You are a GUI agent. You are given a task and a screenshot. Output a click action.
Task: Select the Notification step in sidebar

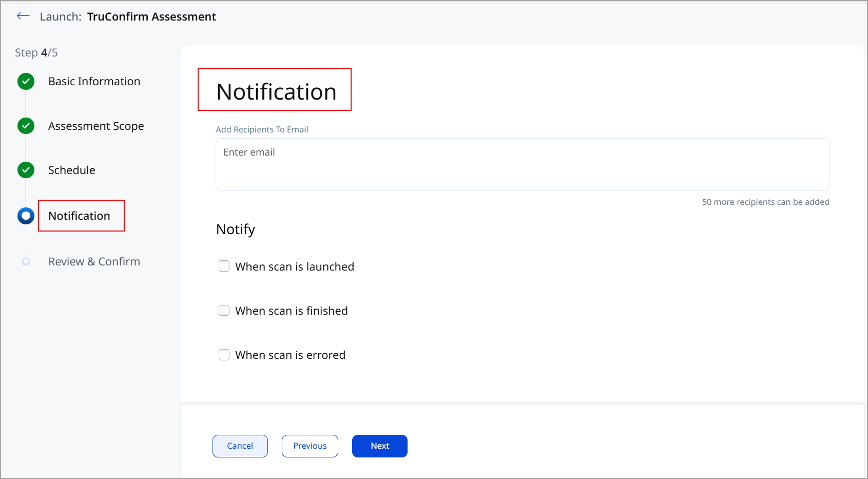(79, 216)
